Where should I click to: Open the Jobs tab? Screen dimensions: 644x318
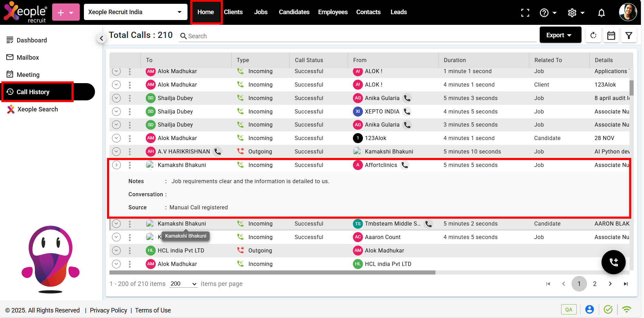(261, 12)
